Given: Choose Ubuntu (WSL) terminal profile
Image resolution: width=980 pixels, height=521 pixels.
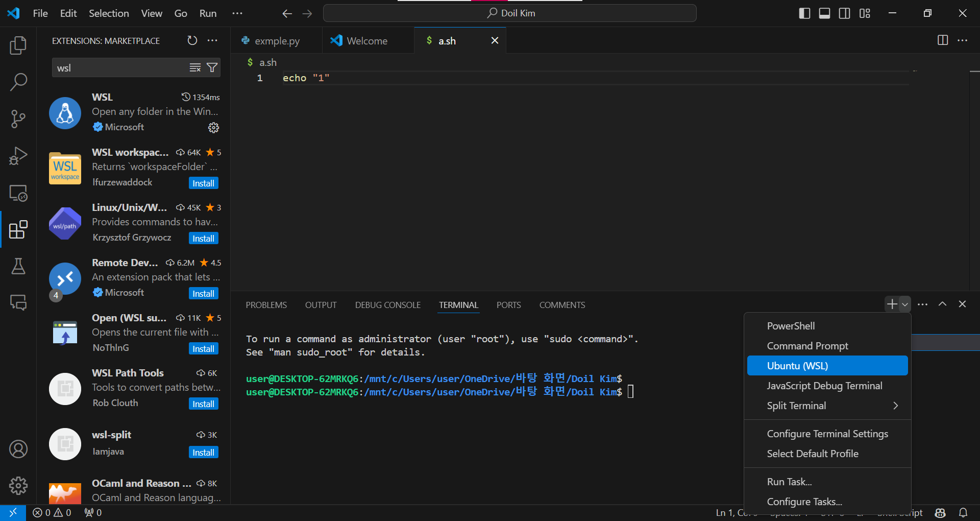Looking at the screenshot, I should (x=827, y=366).
